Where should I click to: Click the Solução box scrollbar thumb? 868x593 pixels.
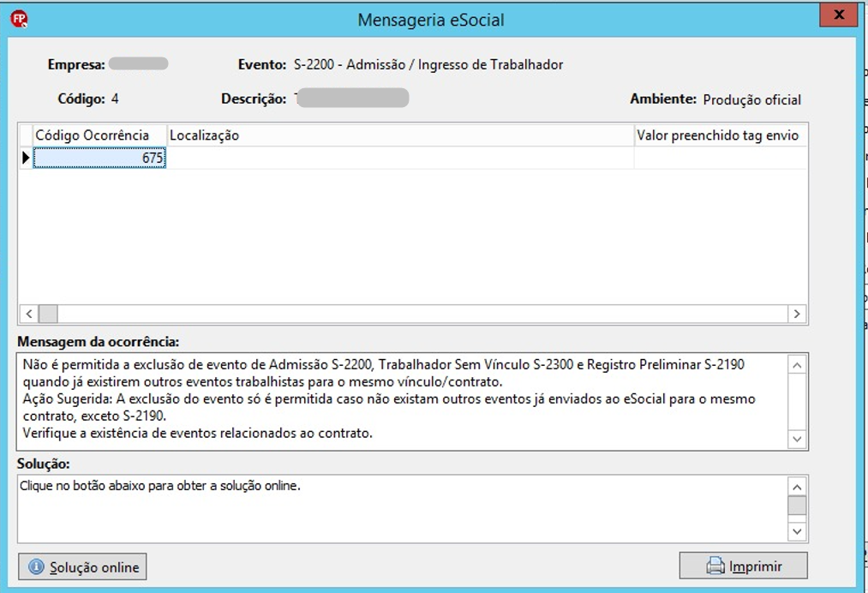coord(797,506)
